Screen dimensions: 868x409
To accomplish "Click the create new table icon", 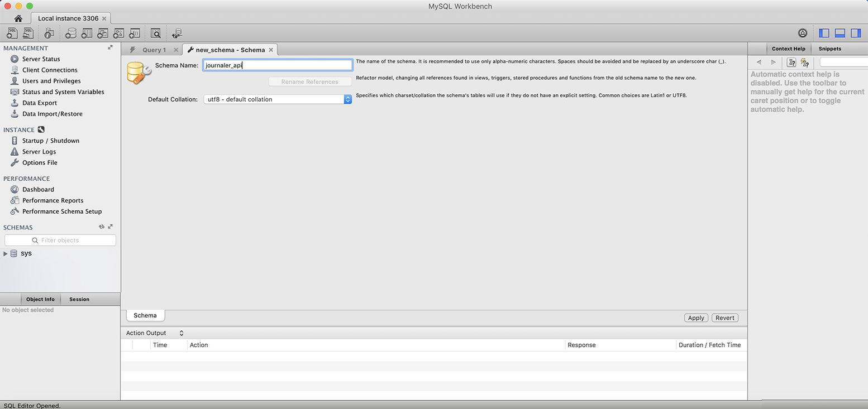I will point(87,33).
